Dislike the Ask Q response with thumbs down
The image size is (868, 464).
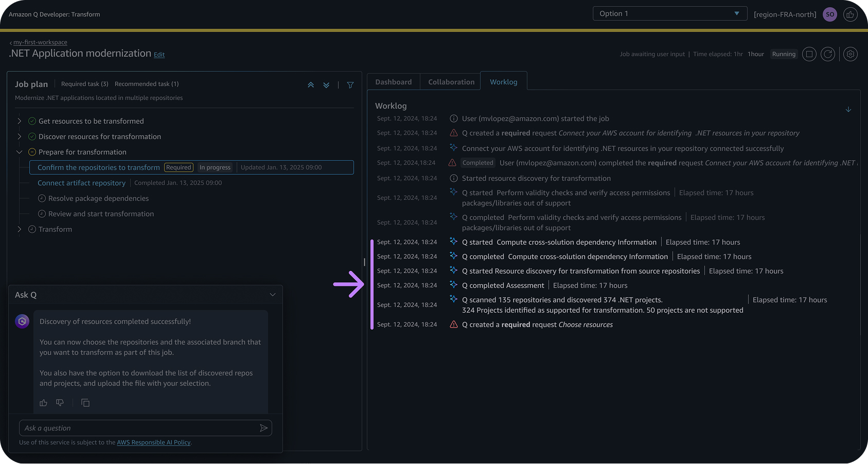point(60,403)
